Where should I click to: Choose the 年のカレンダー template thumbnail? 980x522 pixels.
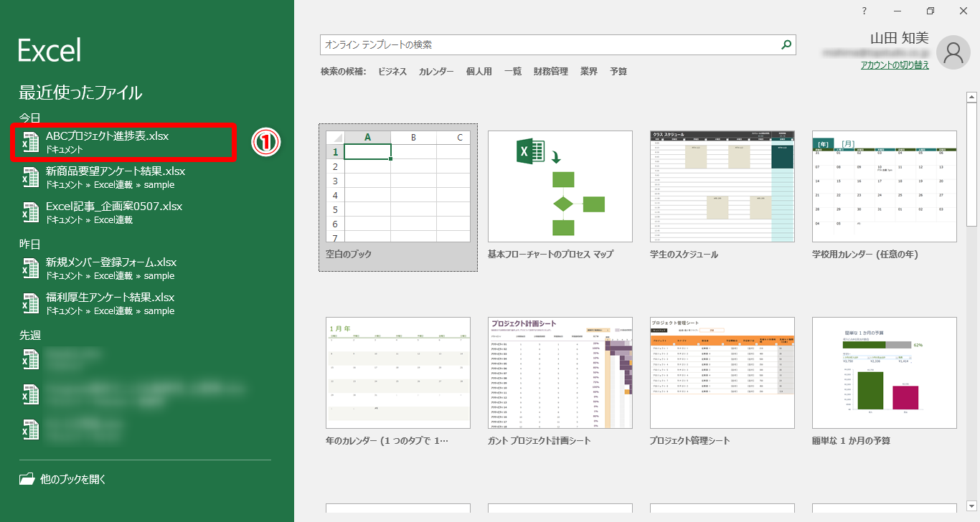pyautogui.click(x=398, y=373)
